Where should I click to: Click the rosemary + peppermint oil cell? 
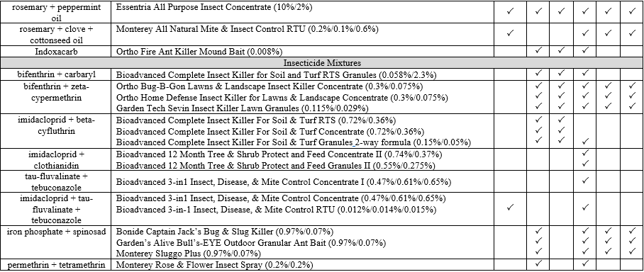click(x=55, y=12)
